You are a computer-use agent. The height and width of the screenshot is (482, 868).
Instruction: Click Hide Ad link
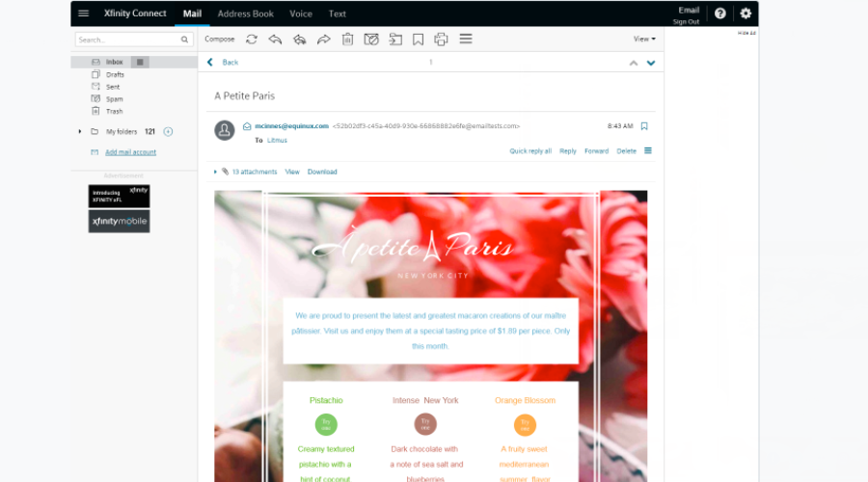(x=746, y=33)
